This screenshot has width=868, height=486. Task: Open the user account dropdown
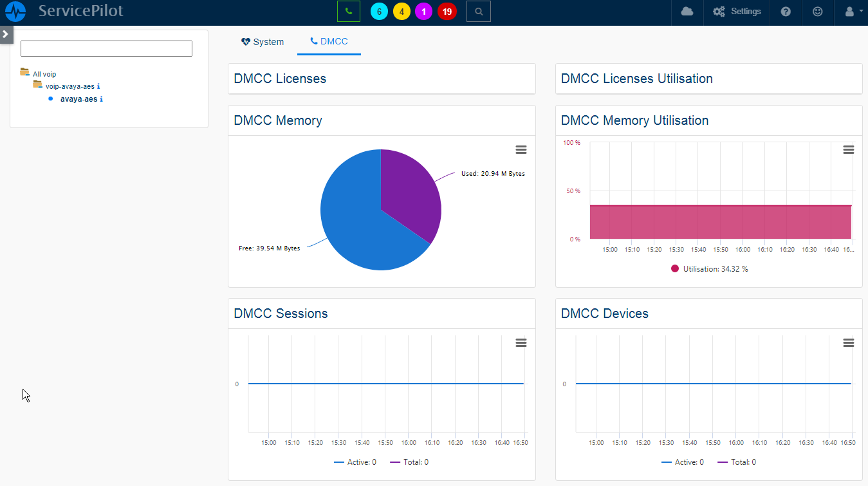point(852,12)
